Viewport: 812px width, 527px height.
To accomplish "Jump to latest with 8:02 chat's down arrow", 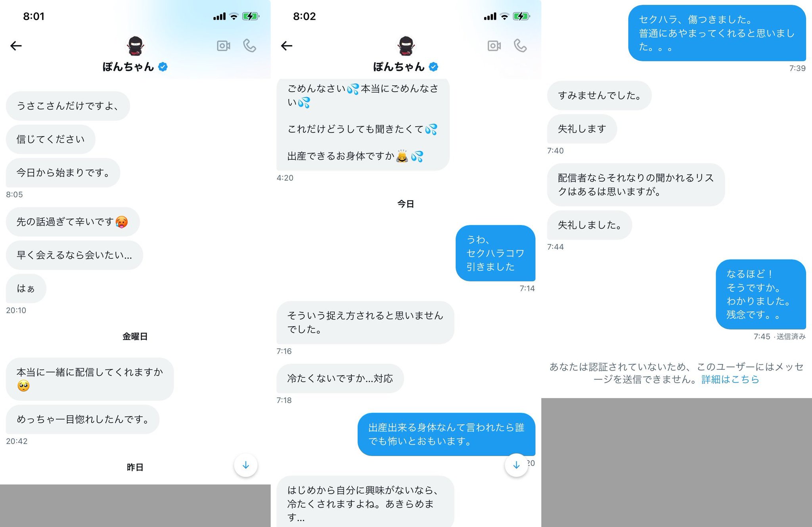I will pos(516,465).
